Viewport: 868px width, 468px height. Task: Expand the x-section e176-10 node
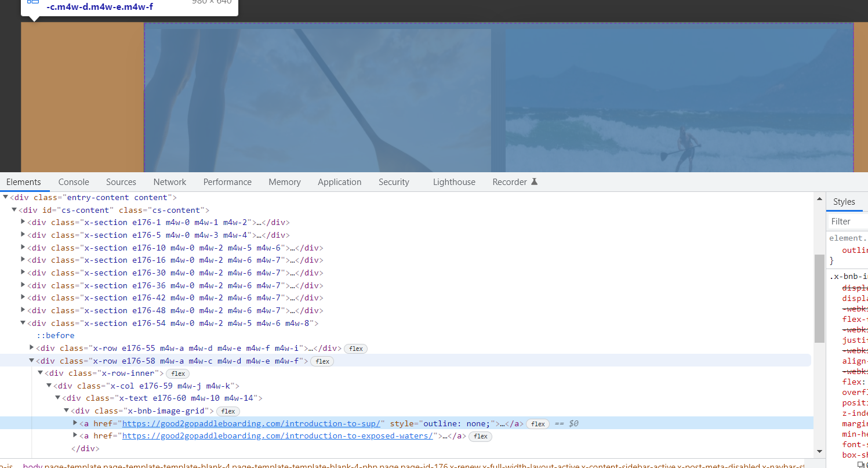[x=23, y=248]
